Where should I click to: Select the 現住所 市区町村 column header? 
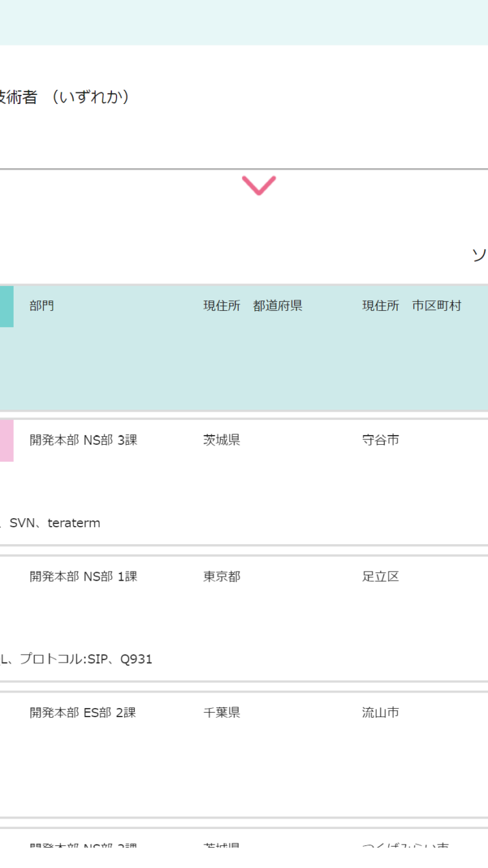[x=411, y=306]
